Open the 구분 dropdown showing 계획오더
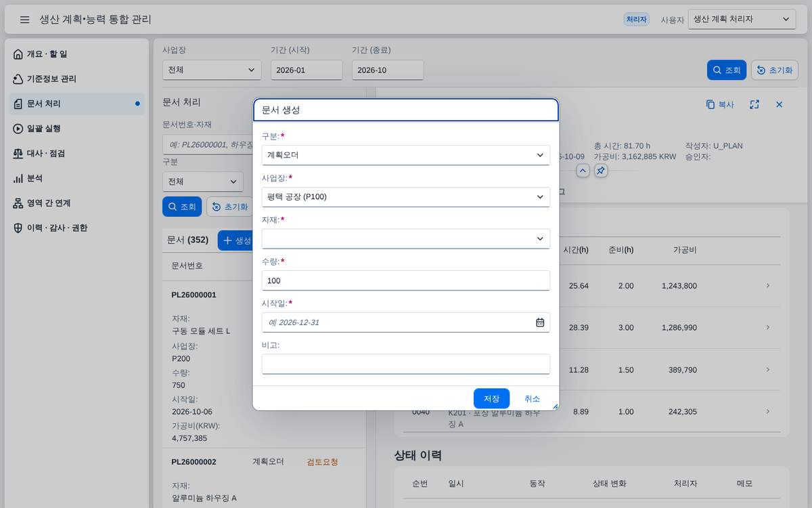The image size is (812, 508). click(x=405, y=155)
